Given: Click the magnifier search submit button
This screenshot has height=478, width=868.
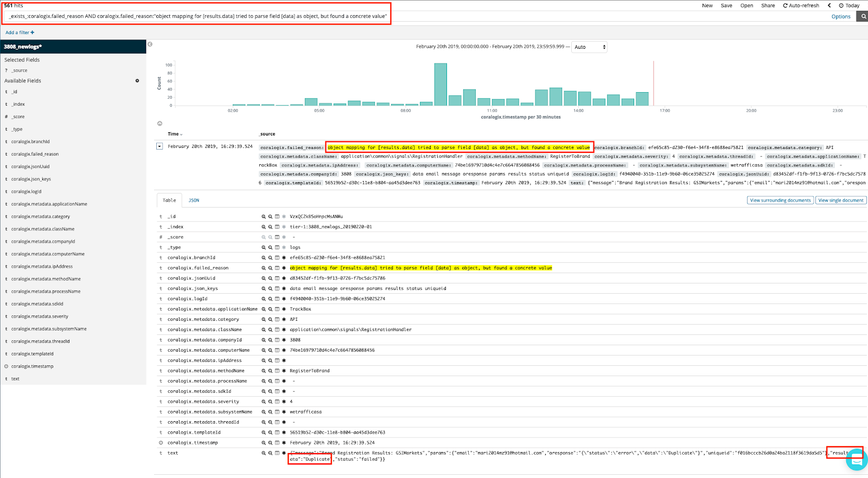Looking at the screenshot, I should point(862,16).
